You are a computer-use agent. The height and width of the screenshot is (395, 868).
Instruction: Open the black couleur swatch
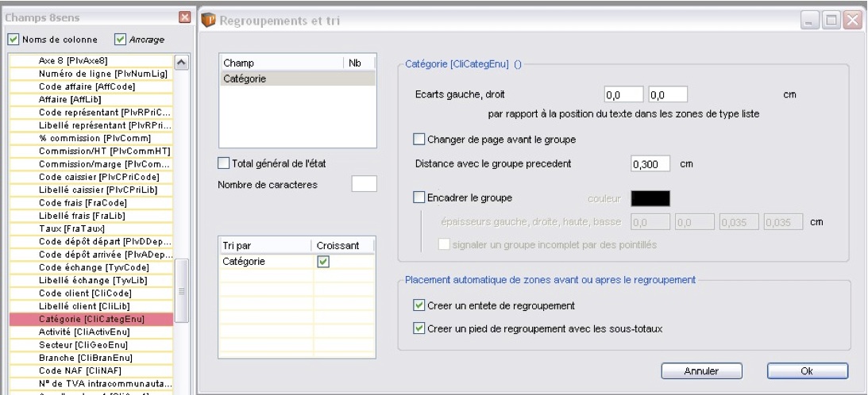(x=650, y=198)
